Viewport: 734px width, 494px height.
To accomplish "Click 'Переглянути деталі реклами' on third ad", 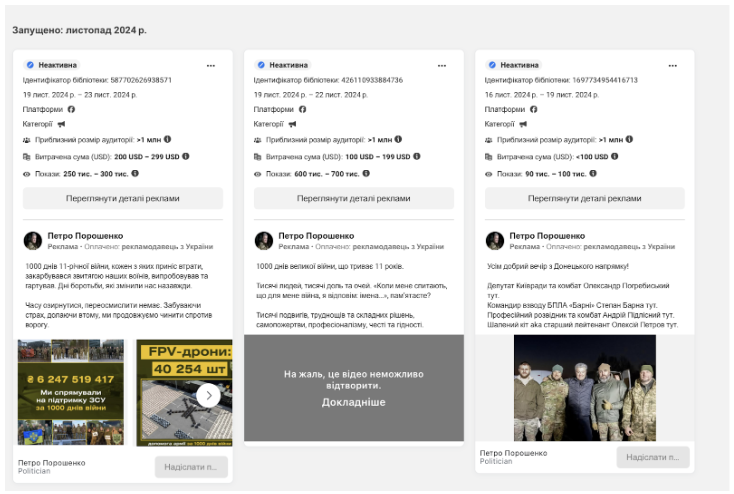I will 585,198.
